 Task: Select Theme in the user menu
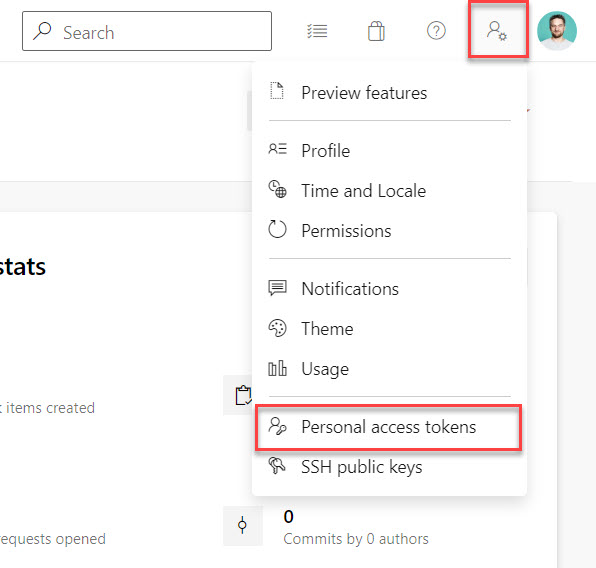pyautogui.click(x=389, y=328)
